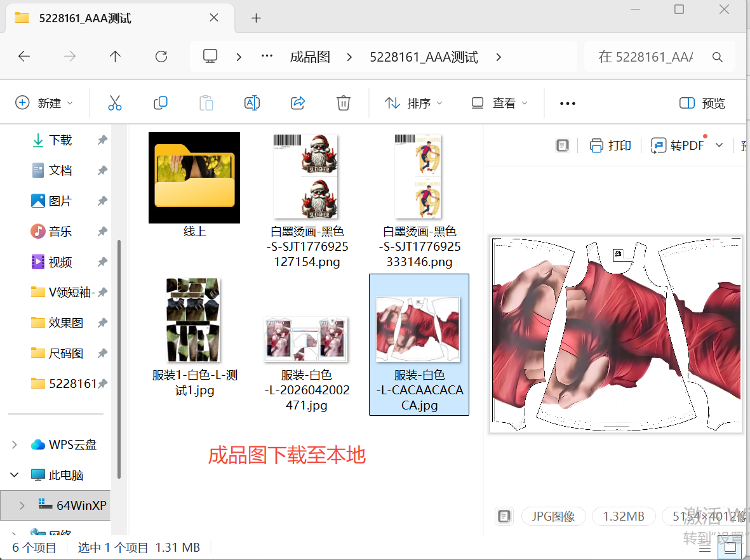Go back to the previous folder

(x=24, y=57)
